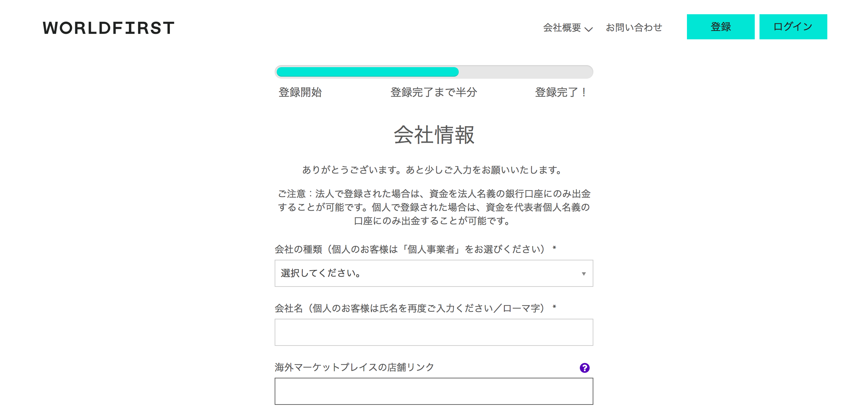Image resolution: width=868 pixels, height=414 pixels.
Task: Go to お問い合わせ page
Action: tap(634, 27)
